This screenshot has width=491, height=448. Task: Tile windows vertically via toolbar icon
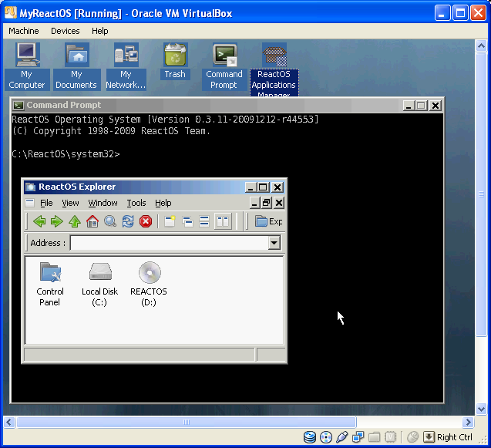click(223, 221)
